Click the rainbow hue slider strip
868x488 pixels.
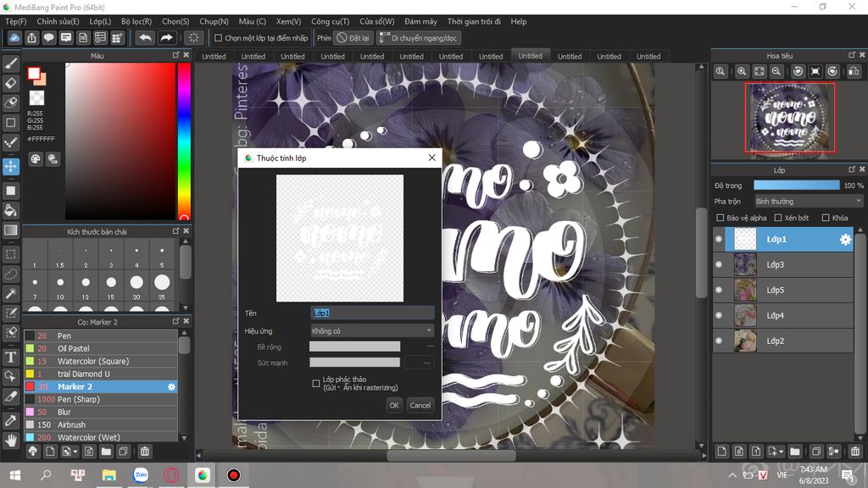click(183, 140)
